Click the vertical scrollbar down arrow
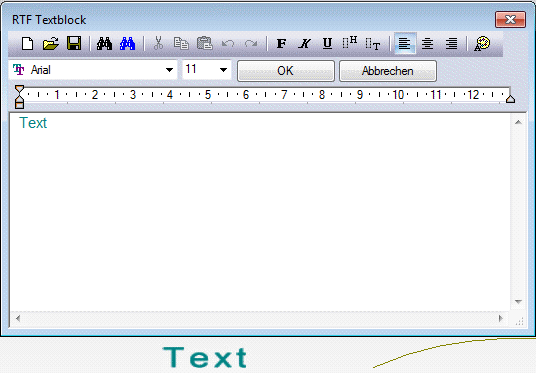537x374 pixels. (518, 302)
